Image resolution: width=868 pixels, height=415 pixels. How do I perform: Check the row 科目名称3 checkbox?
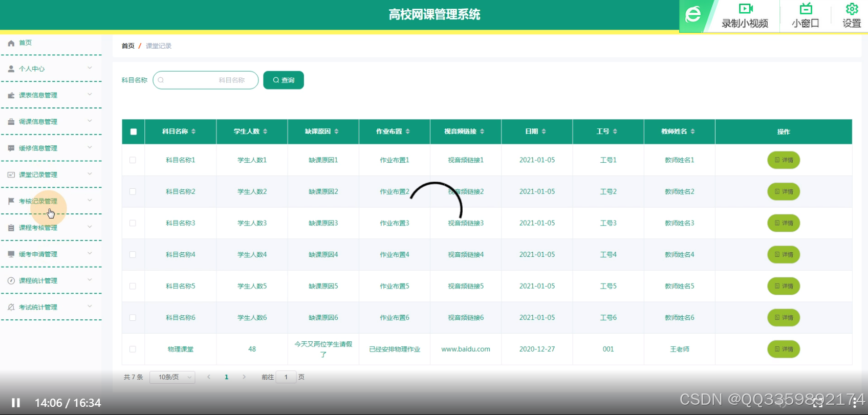coord(133,223)
